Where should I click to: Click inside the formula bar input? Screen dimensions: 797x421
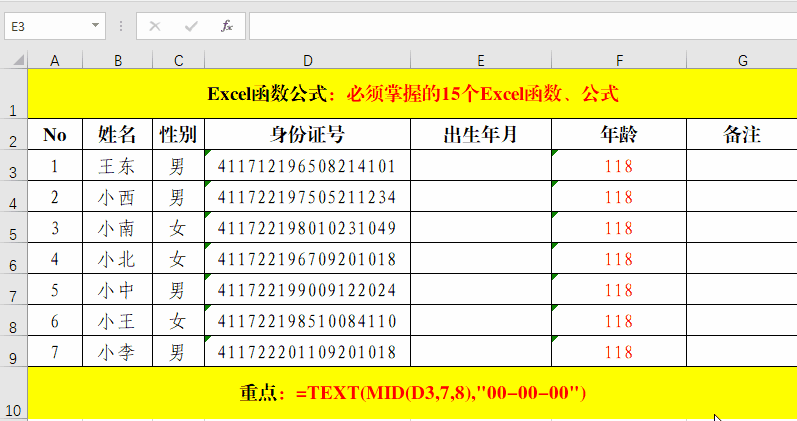[x=520, y=26]
